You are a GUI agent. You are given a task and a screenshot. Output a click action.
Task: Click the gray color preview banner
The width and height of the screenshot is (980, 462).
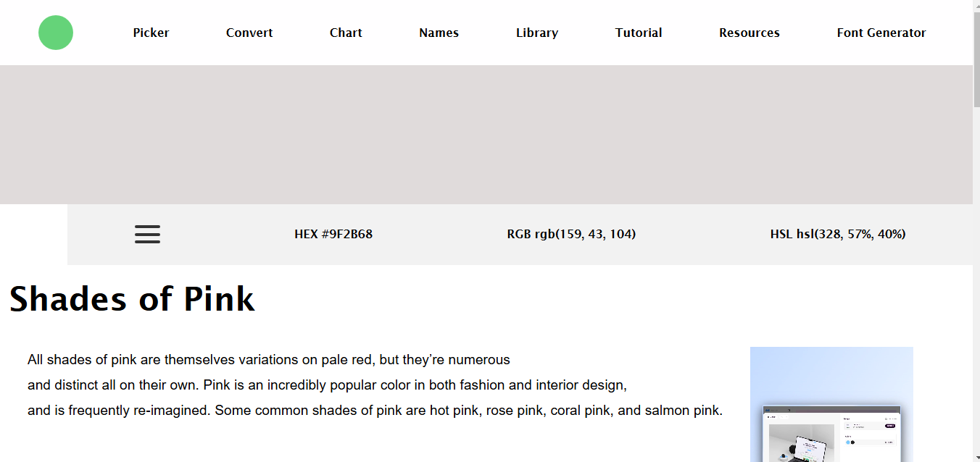[x=486, y=135]
